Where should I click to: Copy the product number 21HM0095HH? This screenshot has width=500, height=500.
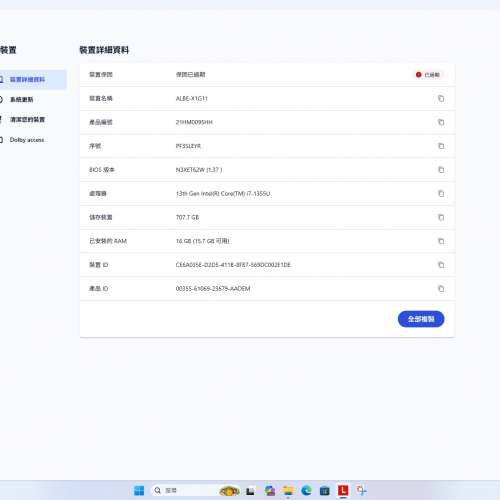[441, 122]
